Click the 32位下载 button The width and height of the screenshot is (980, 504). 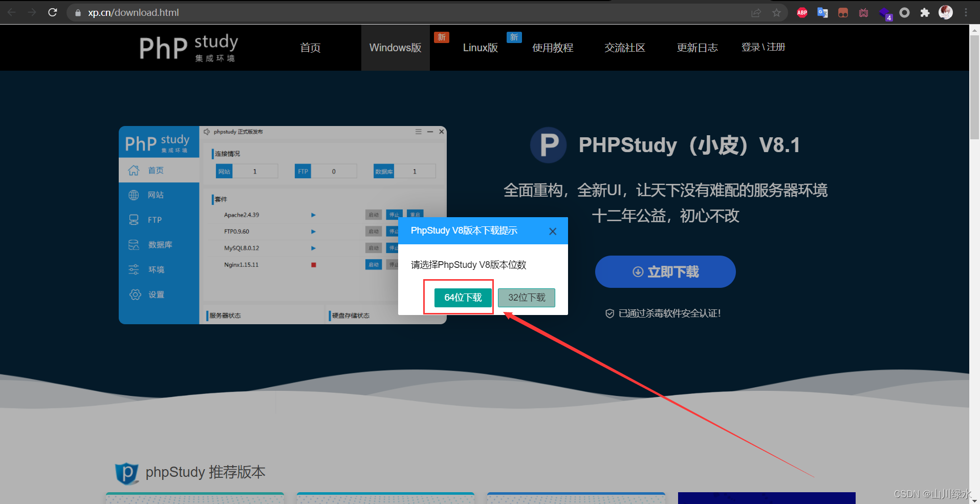[x=527, y=298]
